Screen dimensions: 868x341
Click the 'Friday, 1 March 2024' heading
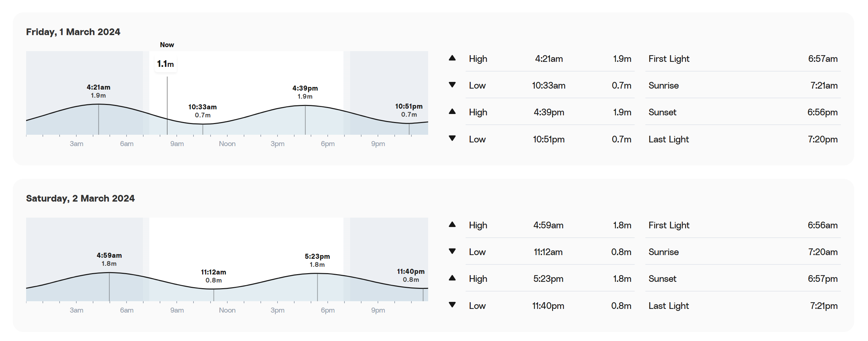pyautogui.click(x=73, y=32)
